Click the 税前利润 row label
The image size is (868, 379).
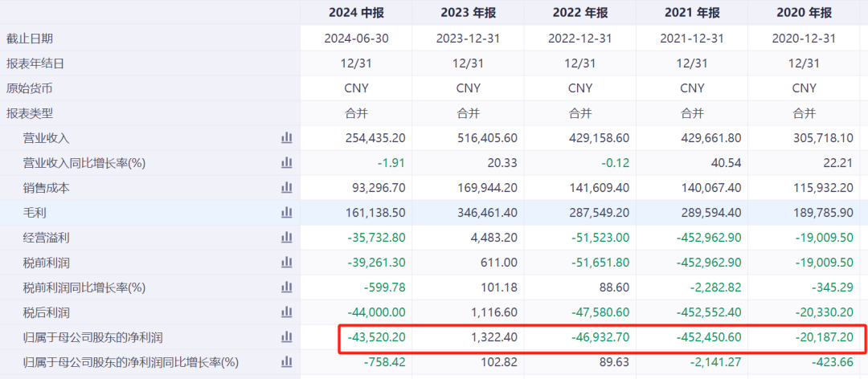pos(46,263)
